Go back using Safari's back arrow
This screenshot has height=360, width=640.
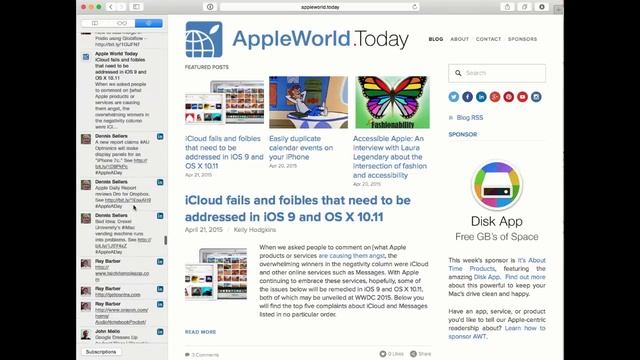click(x=111, y=7)
